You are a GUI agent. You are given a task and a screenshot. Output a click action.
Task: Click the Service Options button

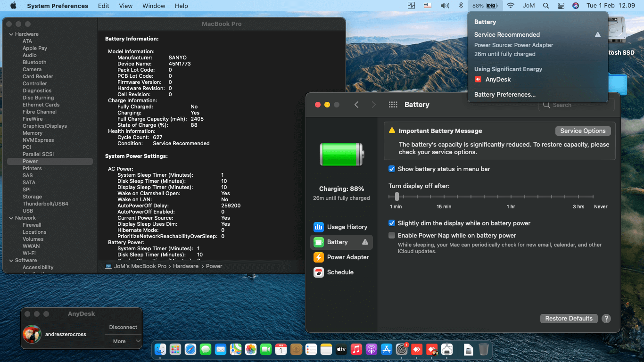(x=583, y=131)
